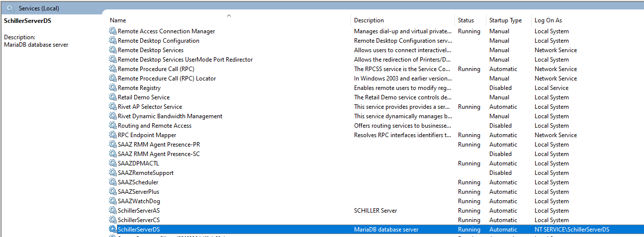
Task: Click the gear icon beside SchillerServerCS
Action: (x=113, y=220)
